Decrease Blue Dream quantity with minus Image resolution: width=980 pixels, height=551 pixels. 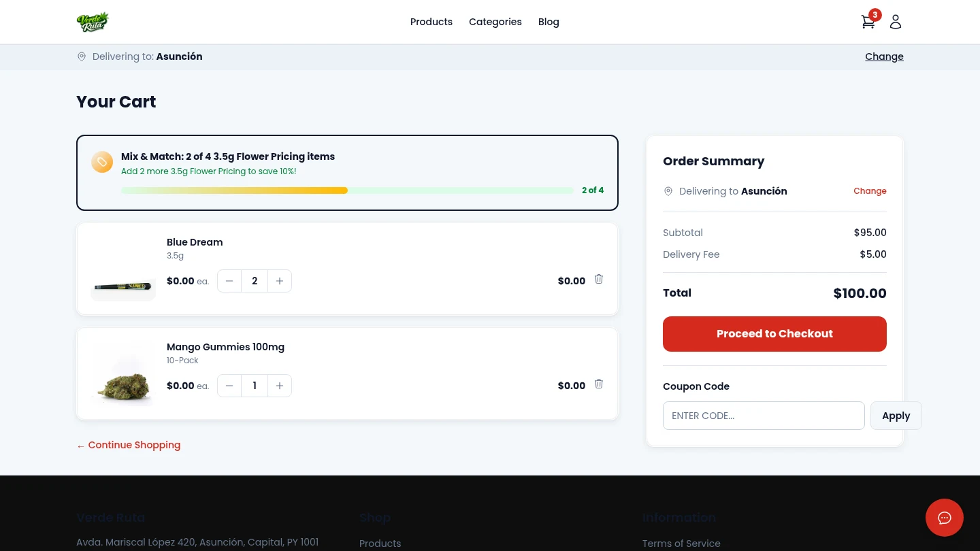coord(229,281)
